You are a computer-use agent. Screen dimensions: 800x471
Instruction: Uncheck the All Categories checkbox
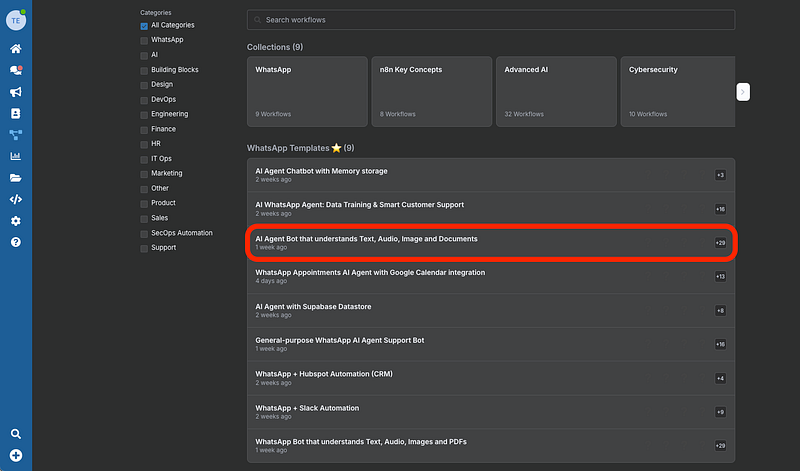pyautogui.click(x=144, y=25)
